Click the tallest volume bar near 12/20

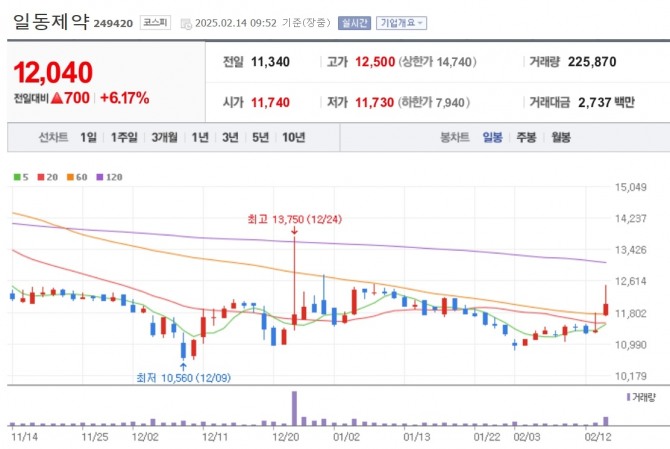coord(294,408)
